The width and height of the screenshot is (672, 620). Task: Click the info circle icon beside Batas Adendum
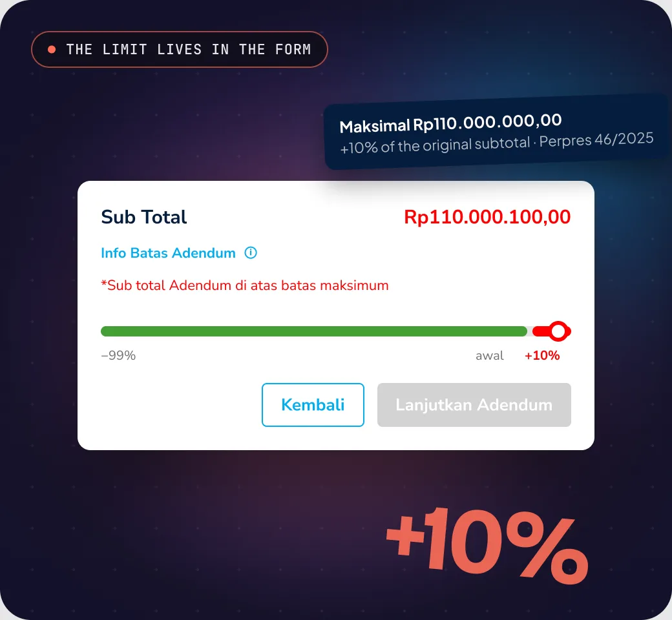251,253
